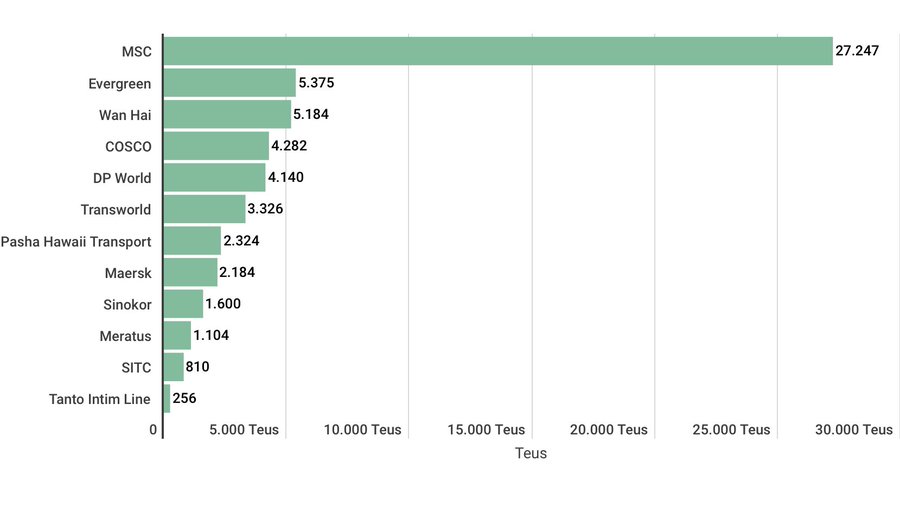
Task: Select the Maersk bar
Action: (190, 273)
